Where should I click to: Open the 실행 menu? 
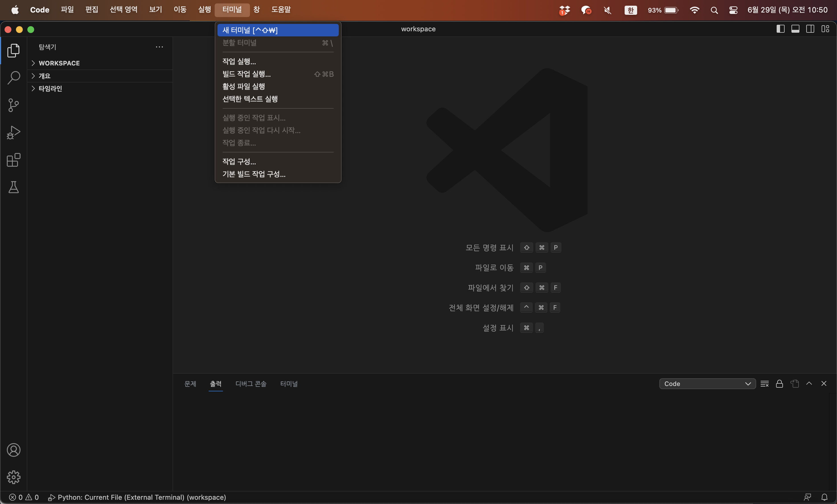pos(204,9)
